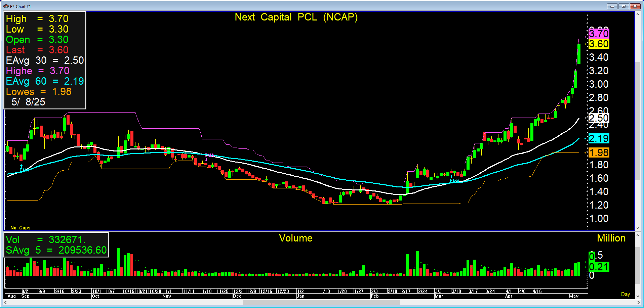Viewport: 644px width, 308px height.
Task: Click the 4/16 date marker on time axis
Action: pos(537,291)
